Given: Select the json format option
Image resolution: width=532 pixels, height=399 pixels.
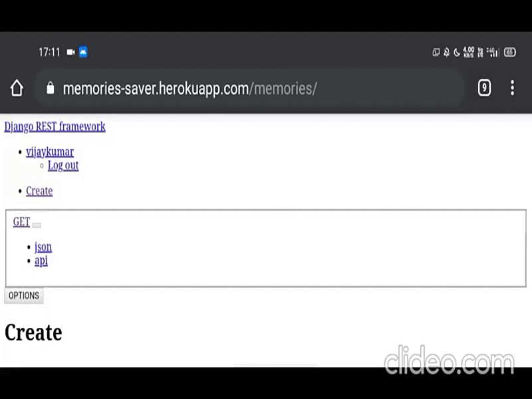Looking at the screenshot, I should pyautogui.click(x=43, y=247).
